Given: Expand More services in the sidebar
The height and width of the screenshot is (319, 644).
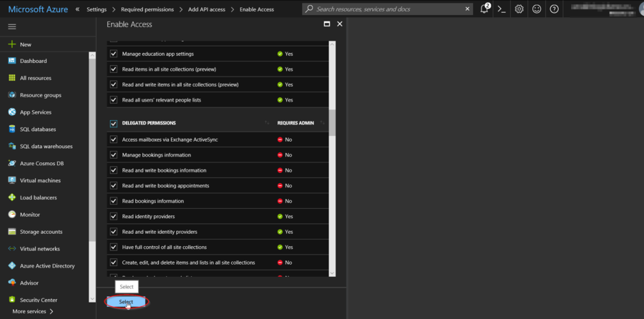Looking at the screenshot, I should pos(32,311).
